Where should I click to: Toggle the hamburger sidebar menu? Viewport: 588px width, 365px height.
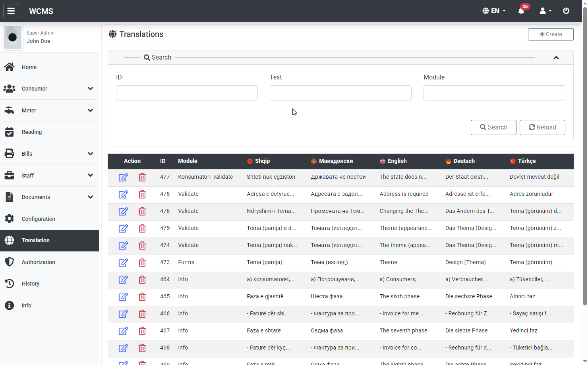point(11,11)
